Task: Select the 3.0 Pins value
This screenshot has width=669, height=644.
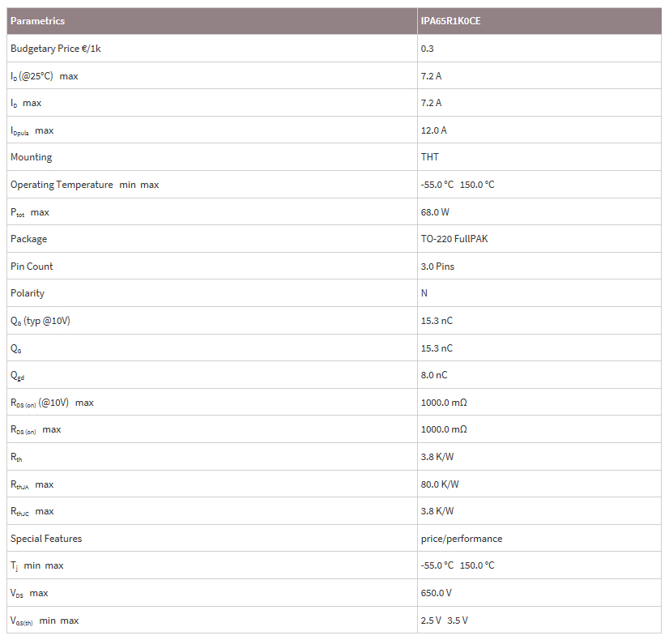Action: pos(437,267)
